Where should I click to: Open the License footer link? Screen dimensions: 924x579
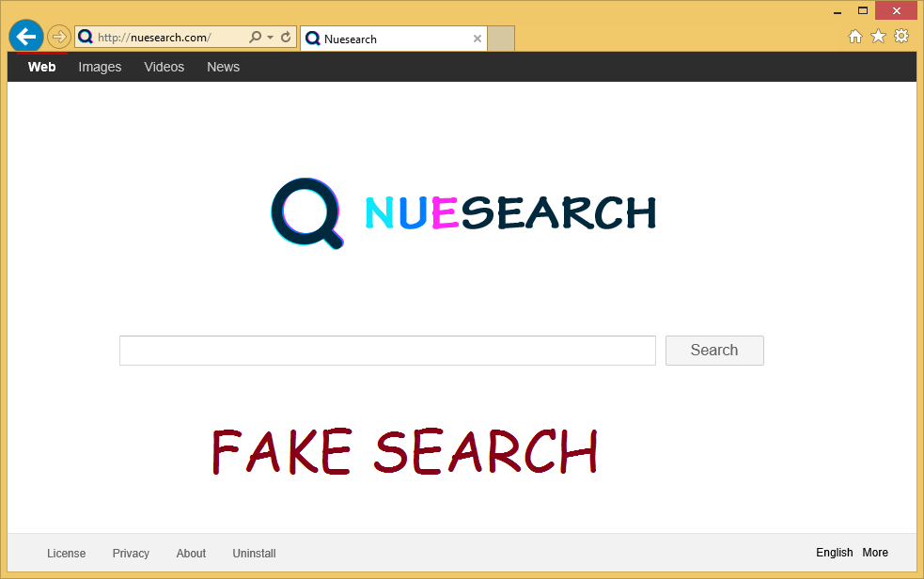click(66, 553)
